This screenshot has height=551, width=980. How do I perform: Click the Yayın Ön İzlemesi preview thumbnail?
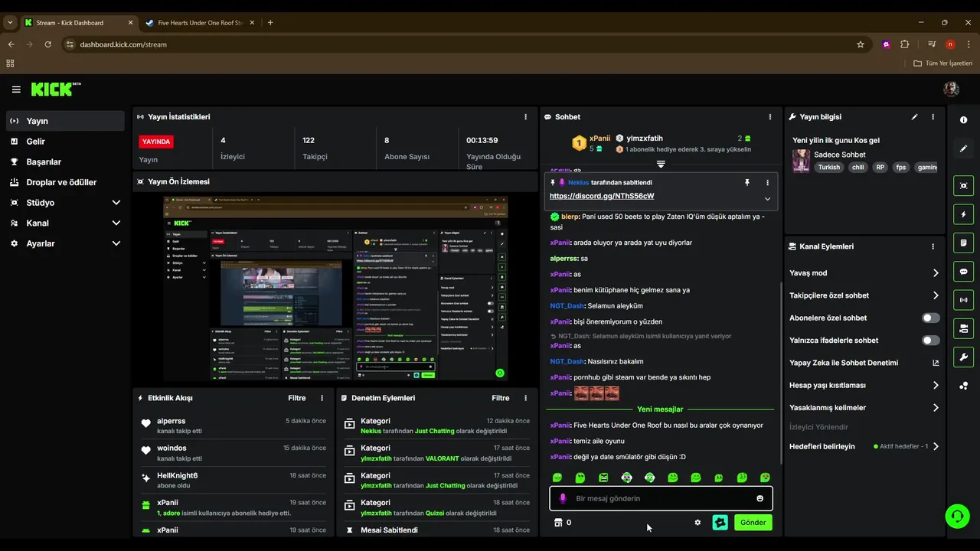(335, 289)
